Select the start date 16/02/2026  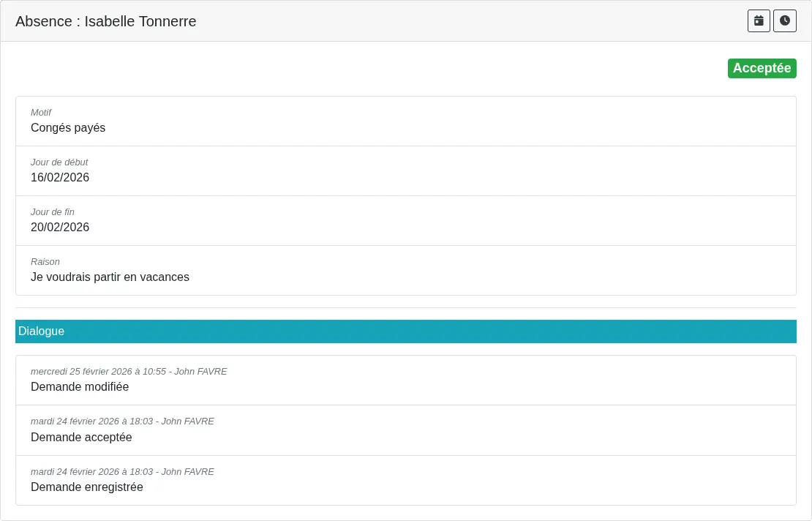click(x=60, y=178)
